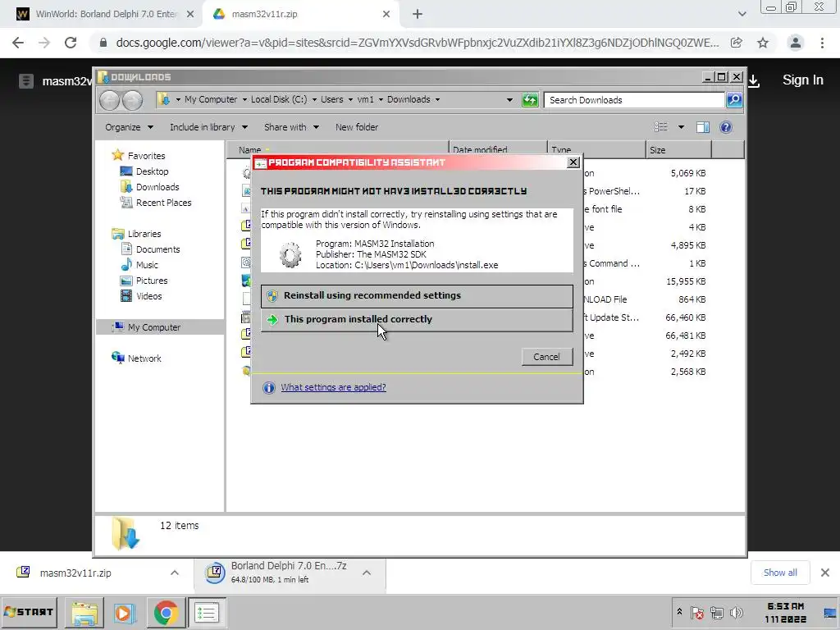Refresh the Downloads folder view
Screen dimensions: 840x630
530,99
